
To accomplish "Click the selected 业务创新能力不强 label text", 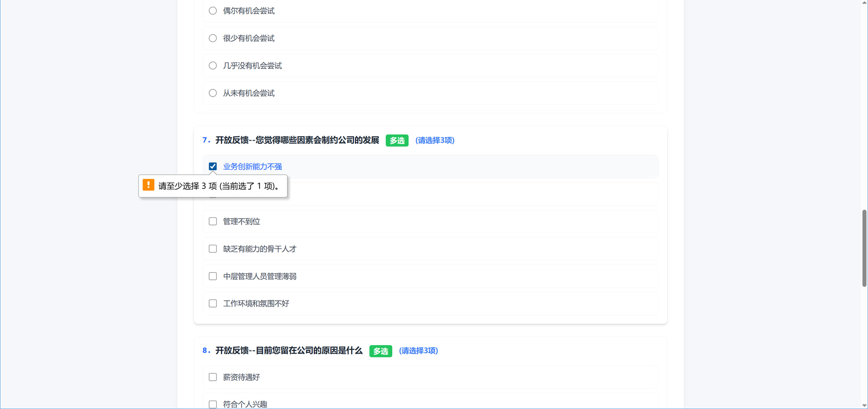I will 252,166.
